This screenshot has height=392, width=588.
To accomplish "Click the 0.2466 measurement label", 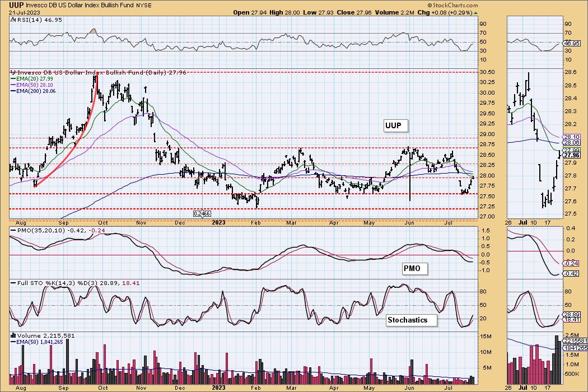I will [202, 213].
